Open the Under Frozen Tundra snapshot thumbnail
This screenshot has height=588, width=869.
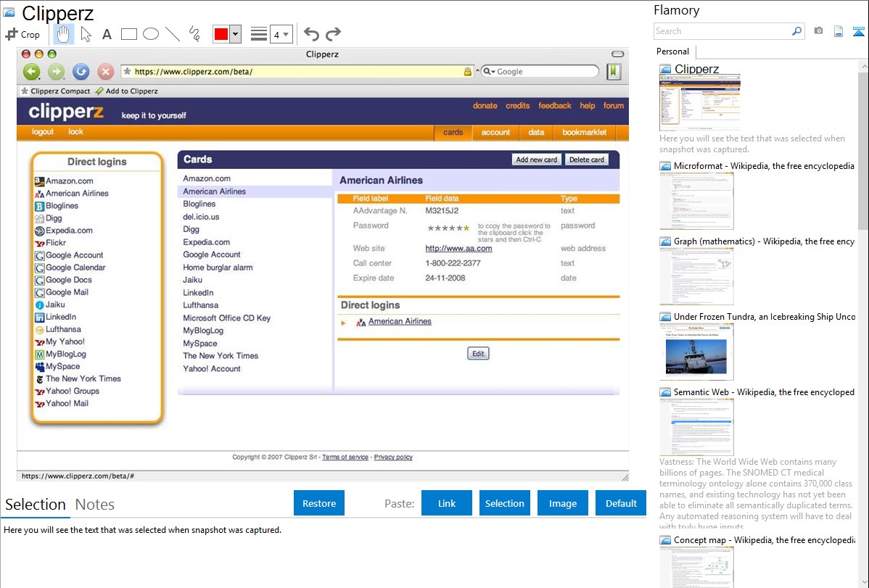(696, 352)
